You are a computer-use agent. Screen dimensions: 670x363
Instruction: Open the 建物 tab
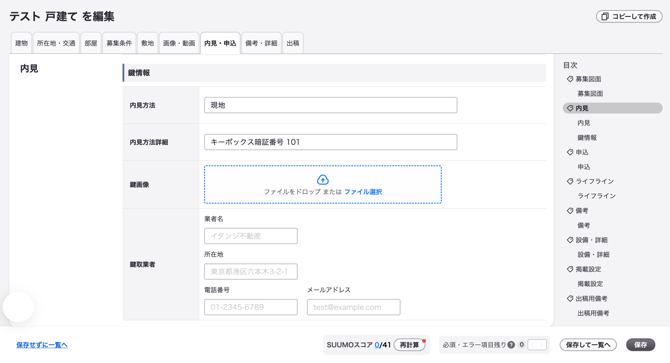click(x=21, y=43)
